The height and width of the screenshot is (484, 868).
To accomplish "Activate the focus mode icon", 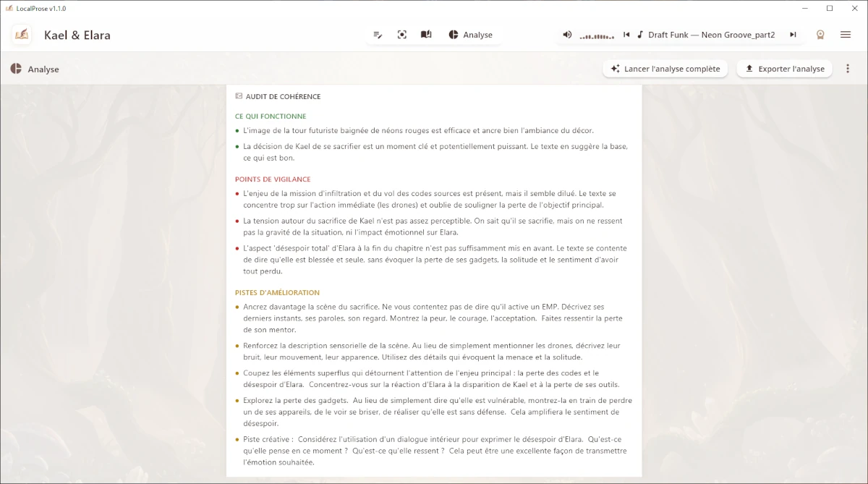I will (x=402, y=35).
